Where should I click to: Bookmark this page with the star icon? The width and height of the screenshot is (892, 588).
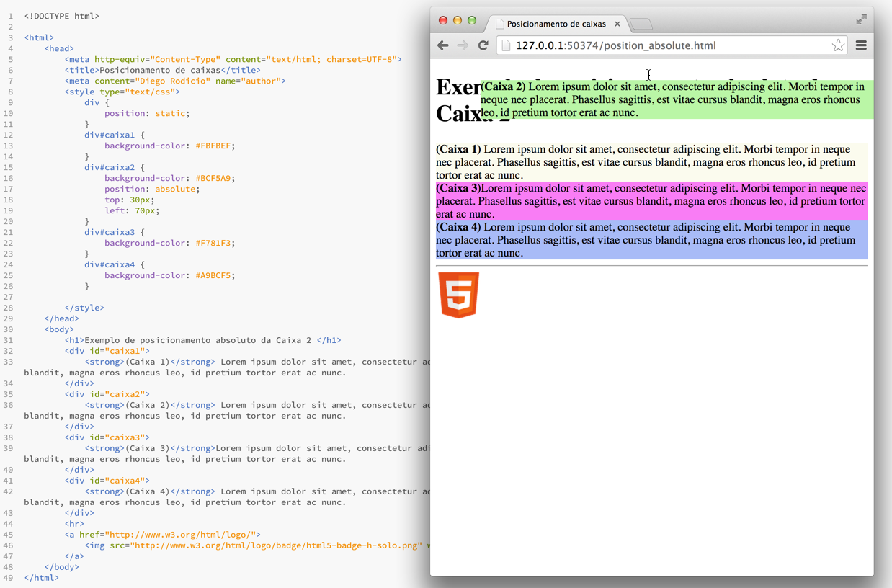838,45
